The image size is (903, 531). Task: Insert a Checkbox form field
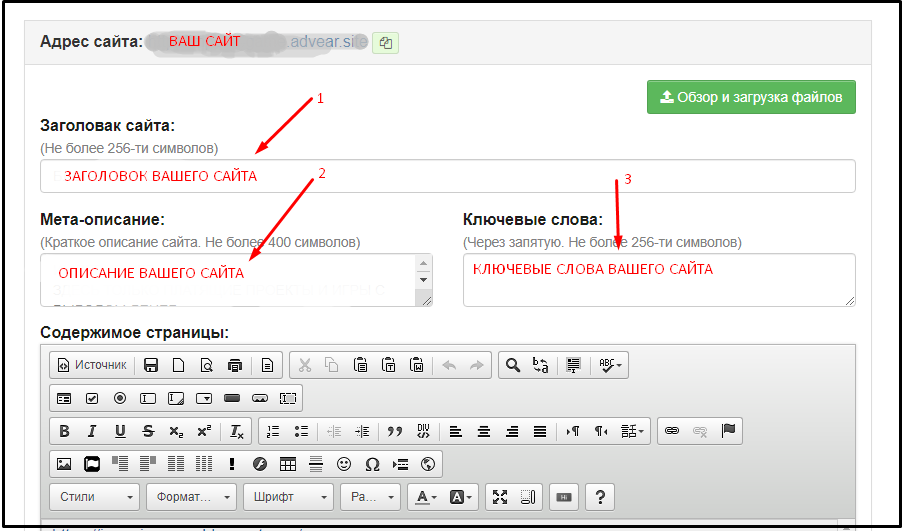click(92, 399)
